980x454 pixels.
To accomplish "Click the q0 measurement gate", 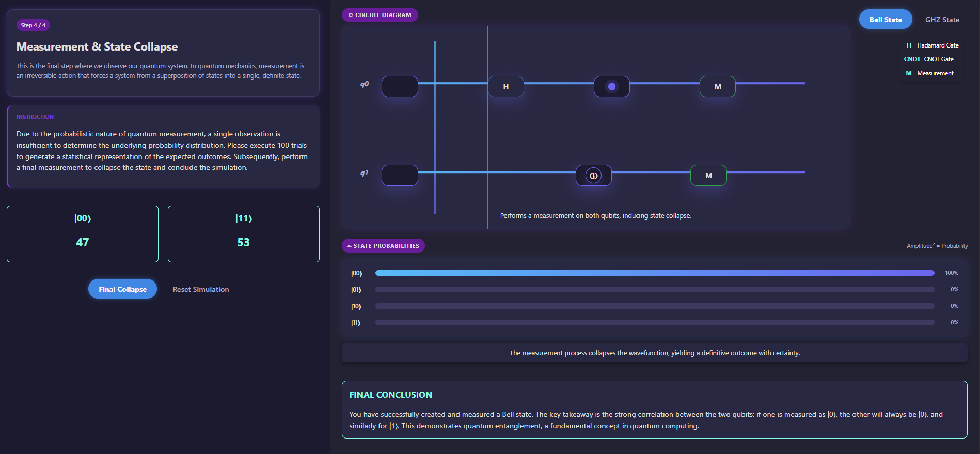I will click(717, 87).
